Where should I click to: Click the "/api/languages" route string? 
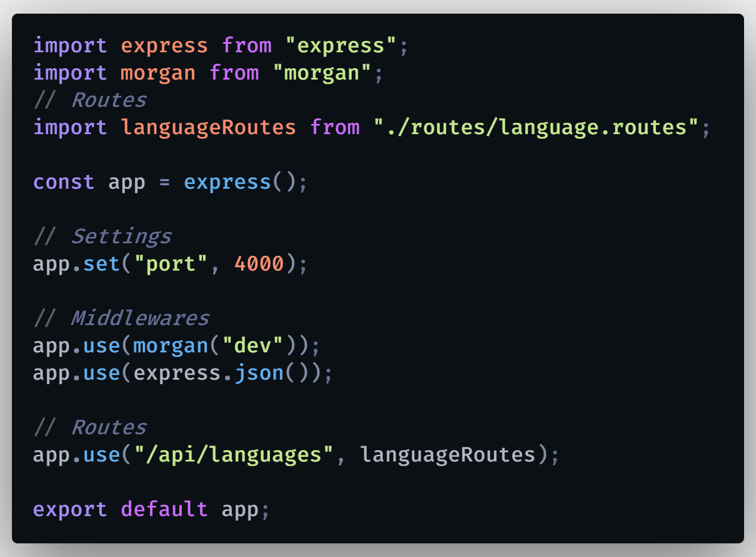(x=234, y=455)
